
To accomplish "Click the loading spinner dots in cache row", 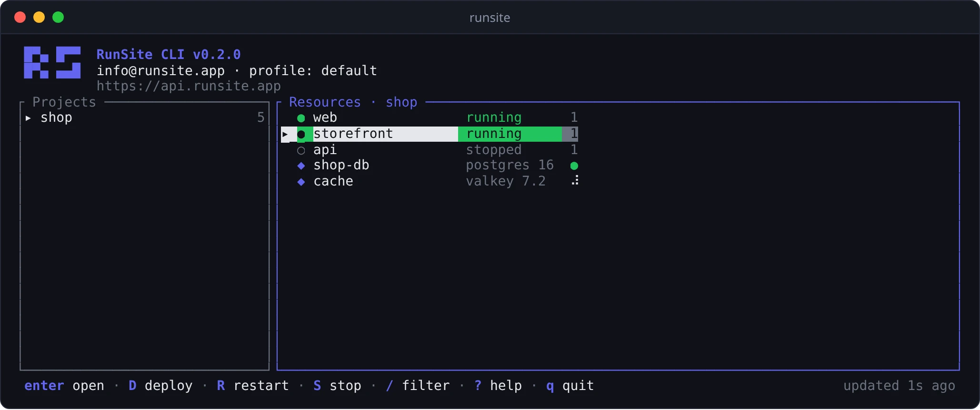I will [575, 180].
